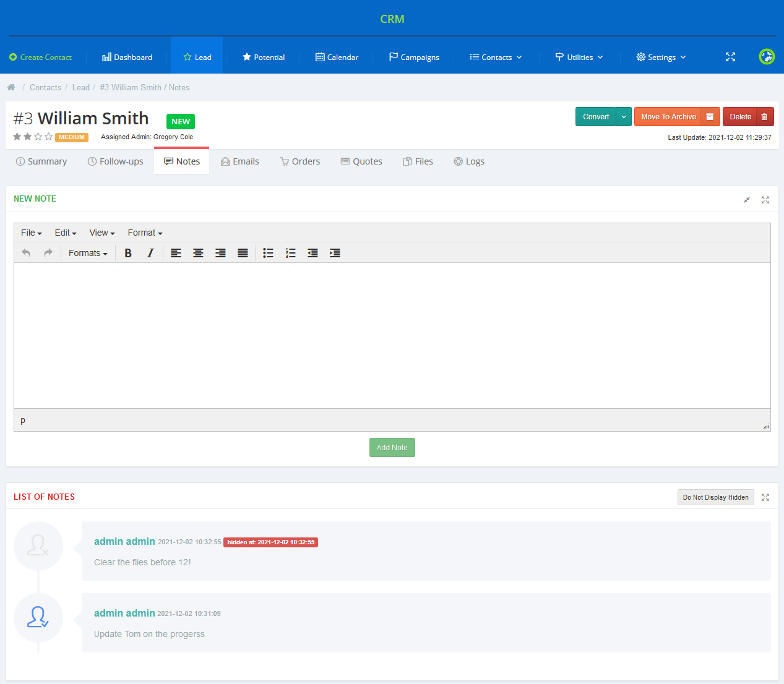Set rating to third star

(x=38, y=137)
